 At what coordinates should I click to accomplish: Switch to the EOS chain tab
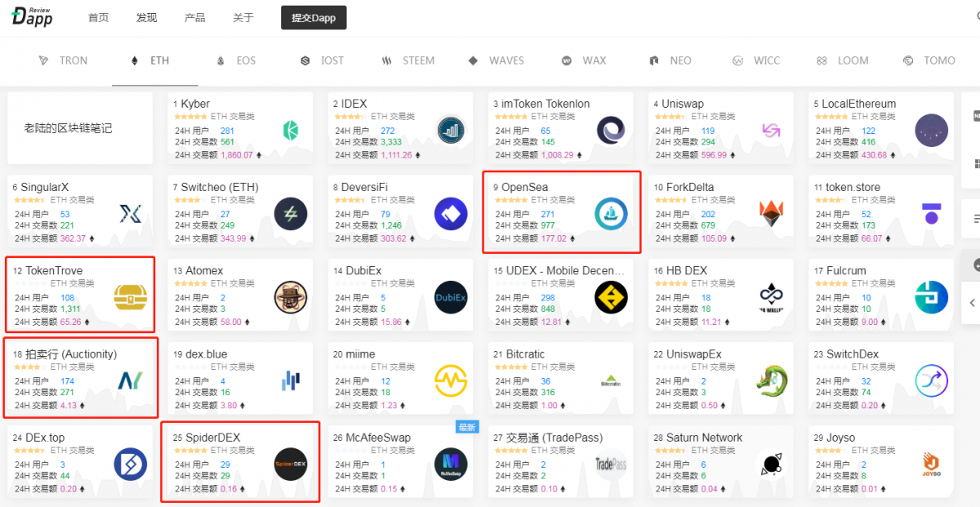pyautogui.click(x=236, y=60)
